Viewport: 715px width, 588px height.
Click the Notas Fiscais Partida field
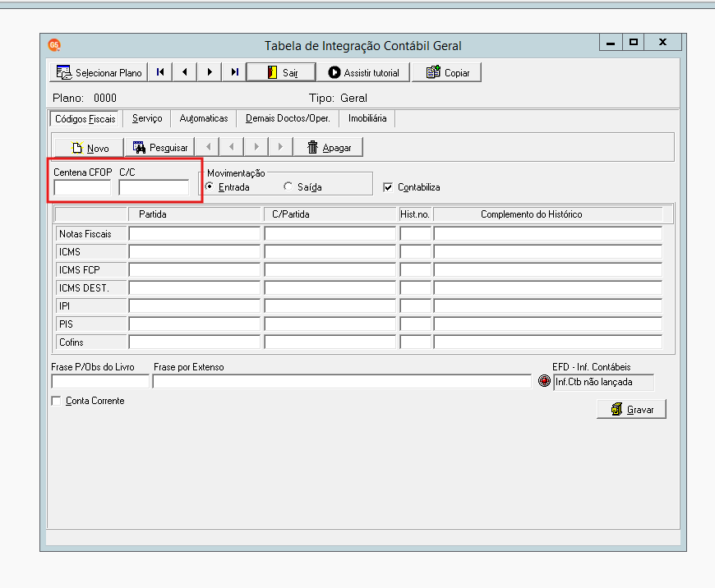point(195,234)
